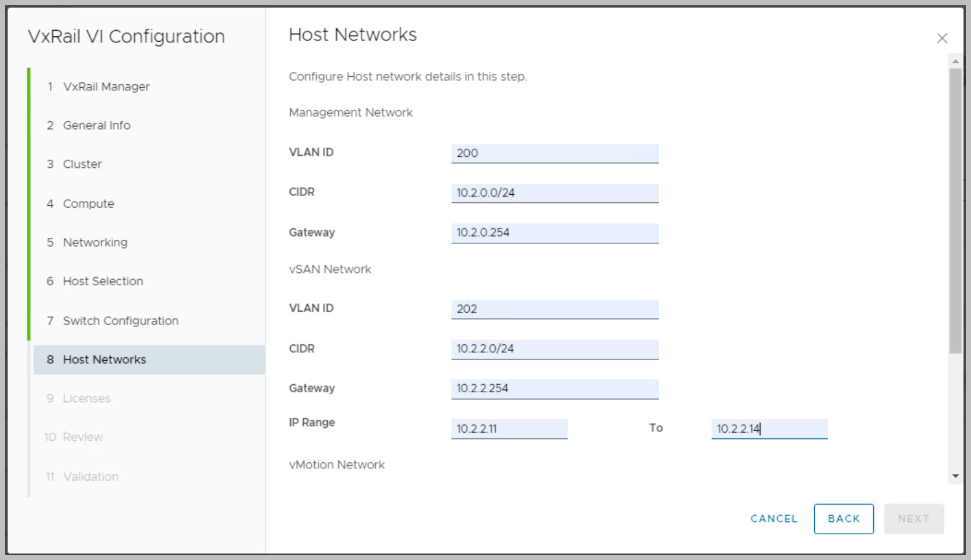Edit the vSAN CIDR 10.2.2.0/24 field

[x=555, y=349]
